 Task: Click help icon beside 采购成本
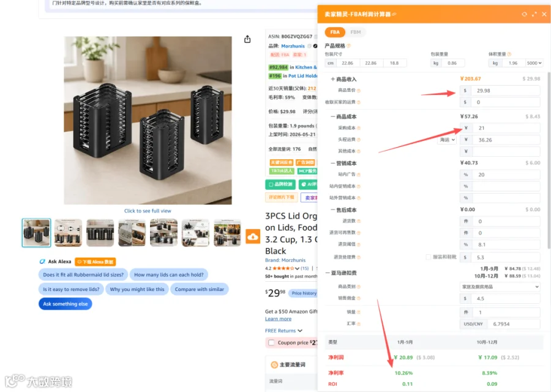click(359, 128)
